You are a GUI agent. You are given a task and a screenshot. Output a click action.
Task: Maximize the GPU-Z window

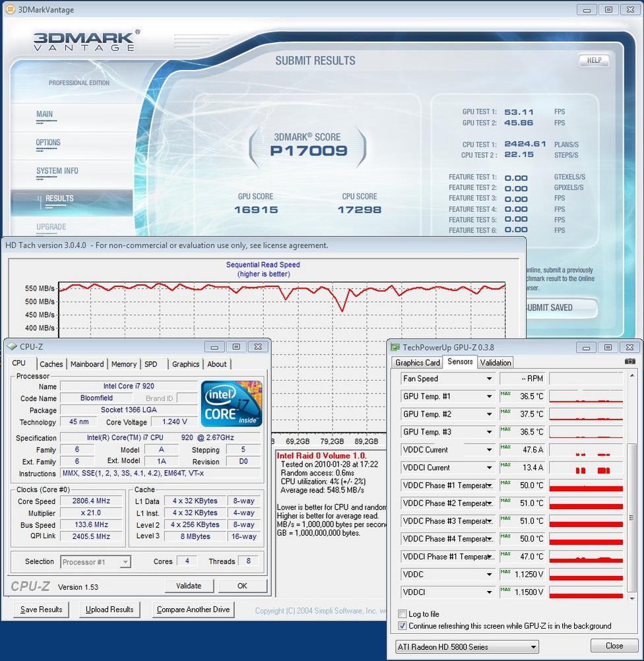coord(608,347)
